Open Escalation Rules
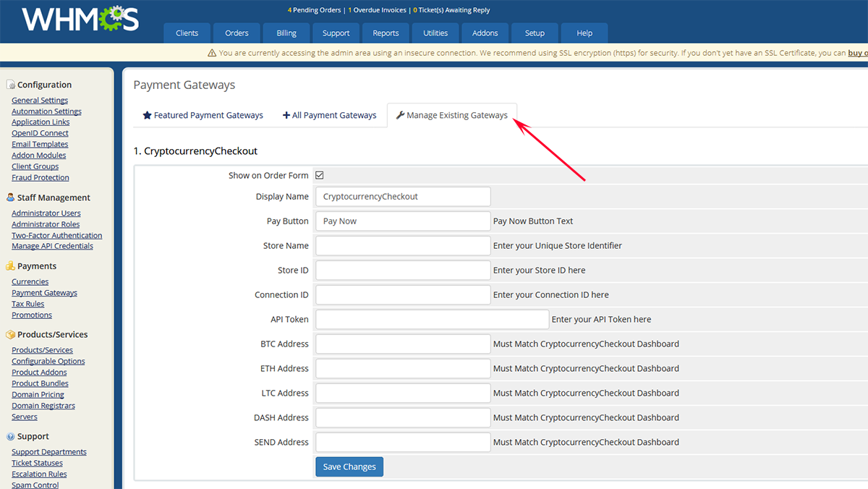This screenshot has height=489, width=868. (39, 475)
